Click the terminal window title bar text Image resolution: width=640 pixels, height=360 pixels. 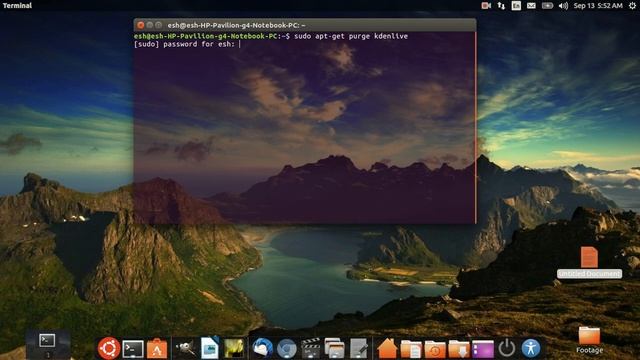[236, 25]
